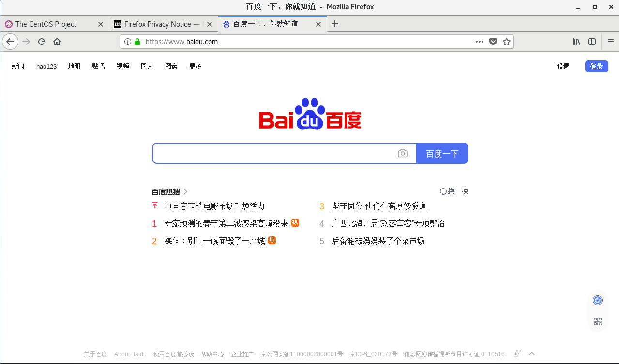Click the accessibility icon in footer
619x364 pixels.
tap(517, 354)
